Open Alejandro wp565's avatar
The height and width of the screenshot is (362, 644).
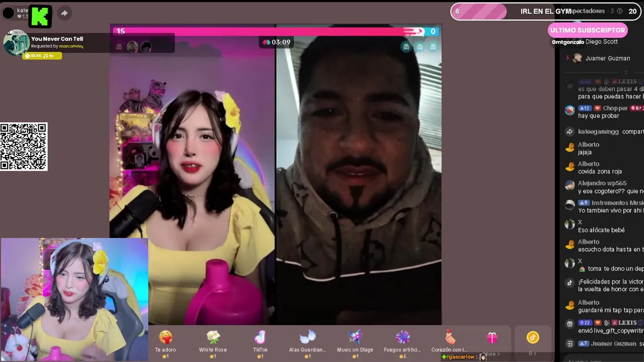[570, 186]
